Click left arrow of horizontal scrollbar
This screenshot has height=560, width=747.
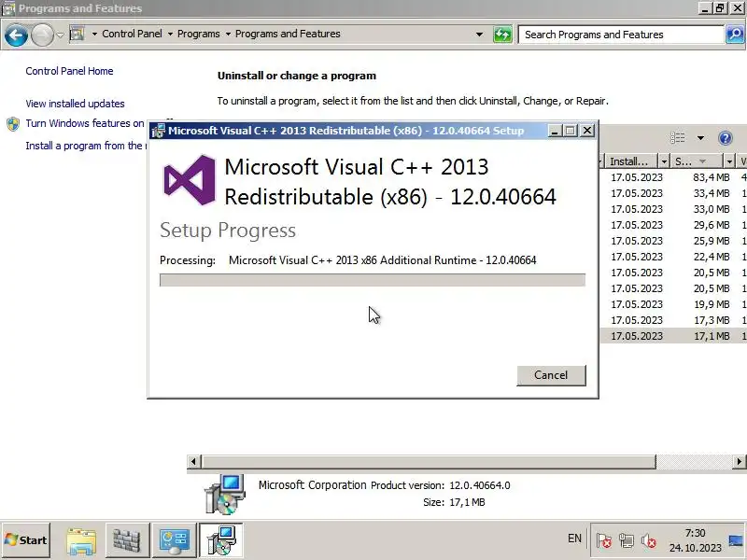pos(193,461)
